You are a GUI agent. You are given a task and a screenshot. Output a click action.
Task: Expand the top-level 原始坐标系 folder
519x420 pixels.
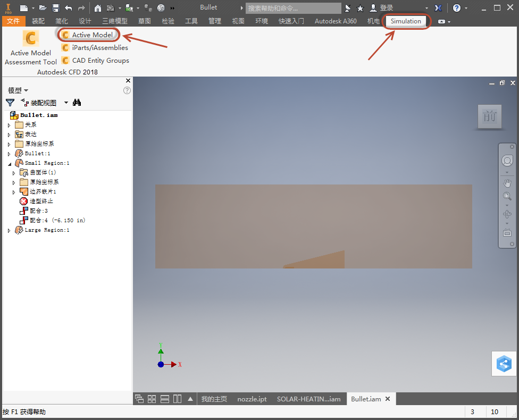(9, 144)
